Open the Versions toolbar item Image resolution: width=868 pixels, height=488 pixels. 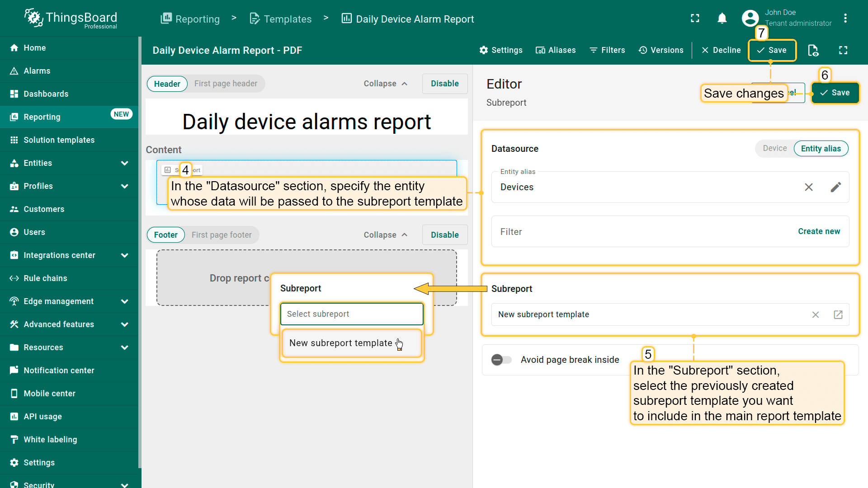[x=660, y=50]
